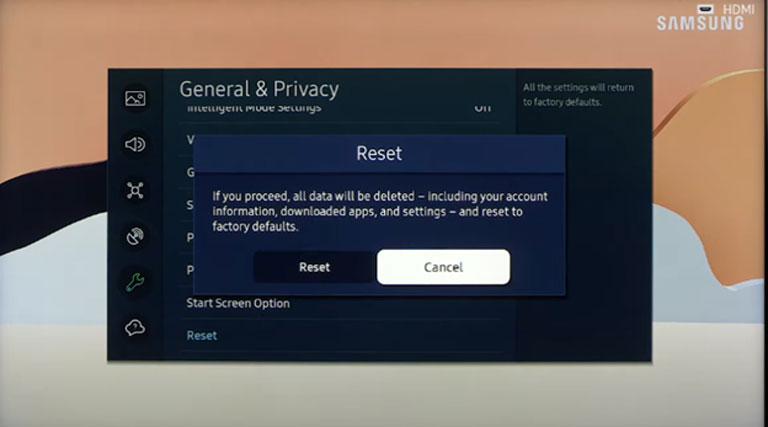The width and height of the screenshot is (768, 427).
Task: Open the Picture settings icon
Action: click(135, 98)
